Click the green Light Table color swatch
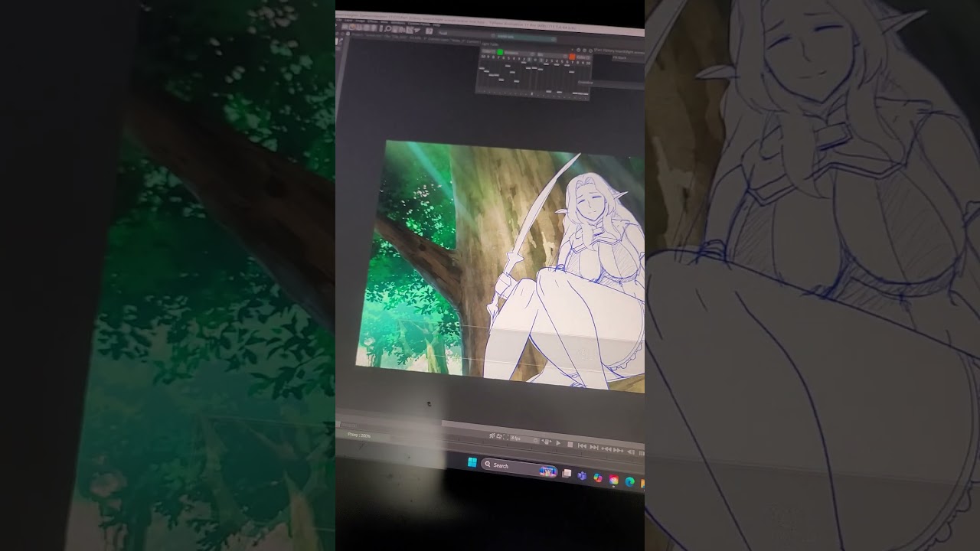The image size is (980, 551). tap(500, 52)
